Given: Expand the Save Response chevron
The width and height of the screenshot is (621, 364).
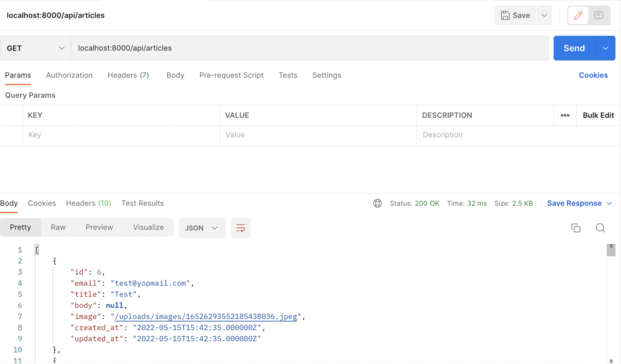Looking at the screenshot, I should pyautogui.click(x=609, y=204).
